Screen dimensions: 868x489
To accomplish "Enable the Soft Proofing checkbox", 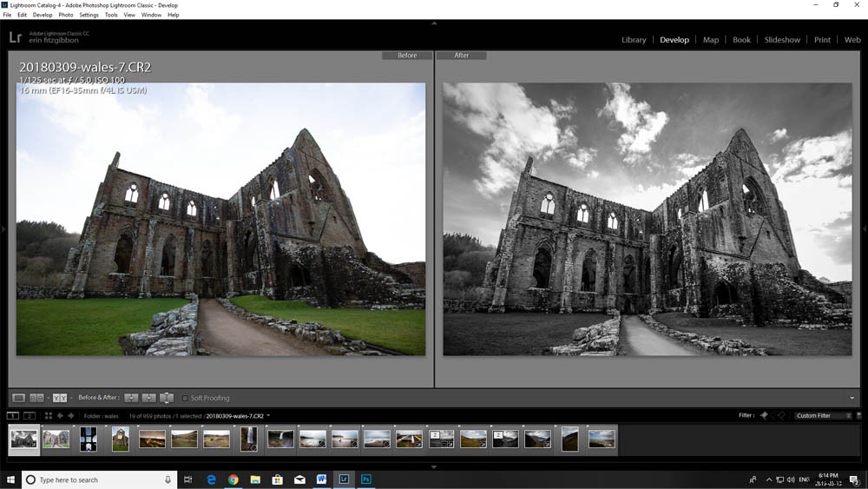I will tap(185, 398).
